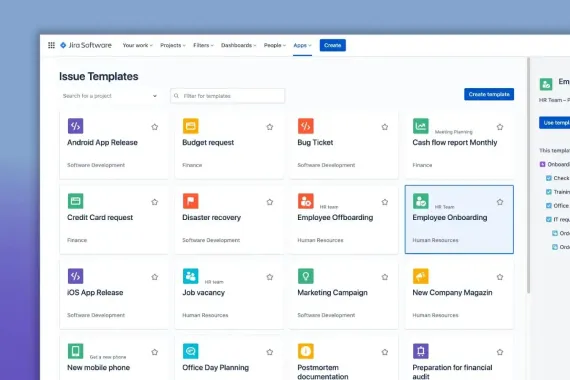Favorite Cash flow report Monthly
Screen dimensions: 570x380
click(x=500, y=127)
